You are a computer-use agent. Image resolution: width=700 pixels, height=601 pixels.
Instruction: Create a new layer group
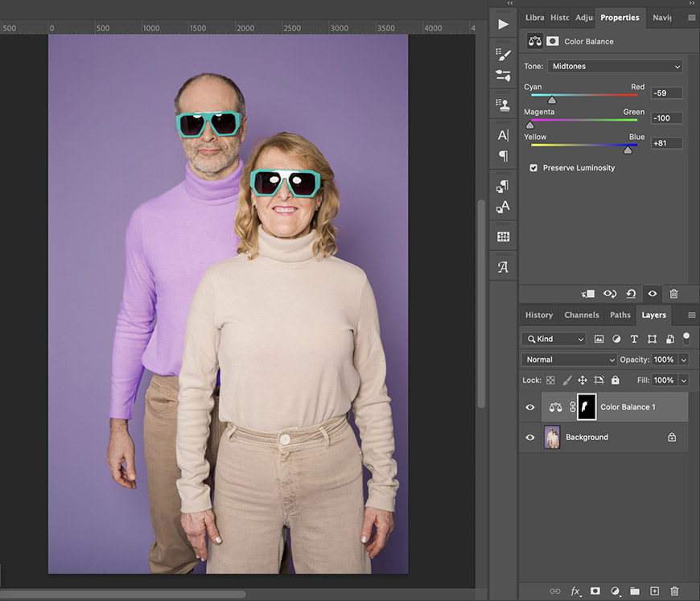pos(634,591)
